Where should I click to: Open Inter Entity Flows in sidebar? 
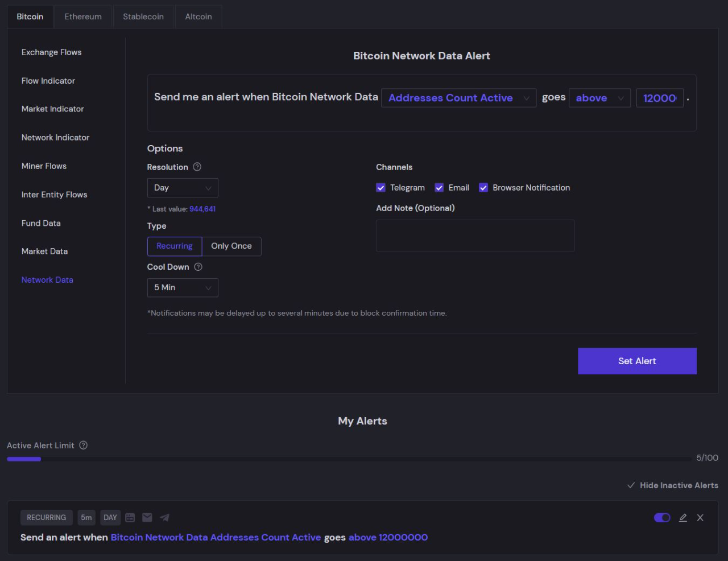click(x=55, y=195)
